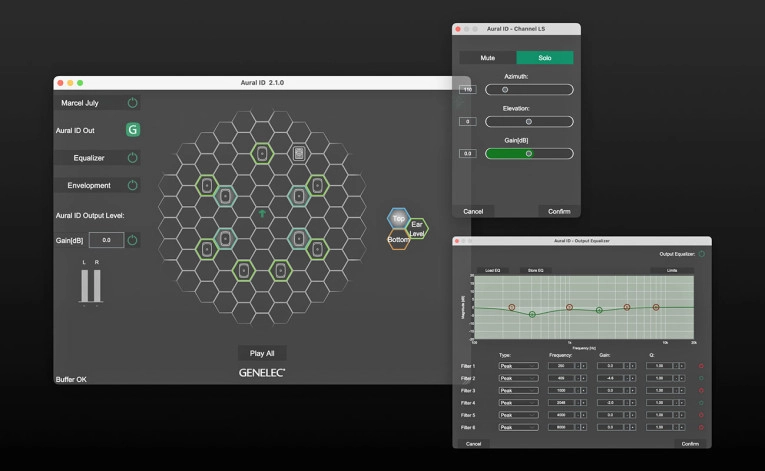Click the Filter 2 node on the EQ curve
This screenshot has height=471, width=765.
coord(532,314)
